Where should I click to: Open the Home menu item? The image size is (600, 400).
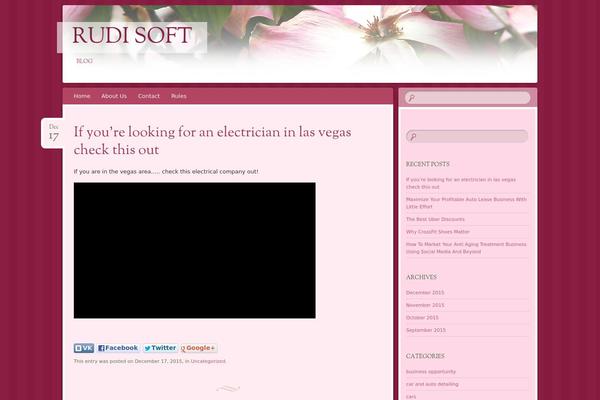click(82, 96)
